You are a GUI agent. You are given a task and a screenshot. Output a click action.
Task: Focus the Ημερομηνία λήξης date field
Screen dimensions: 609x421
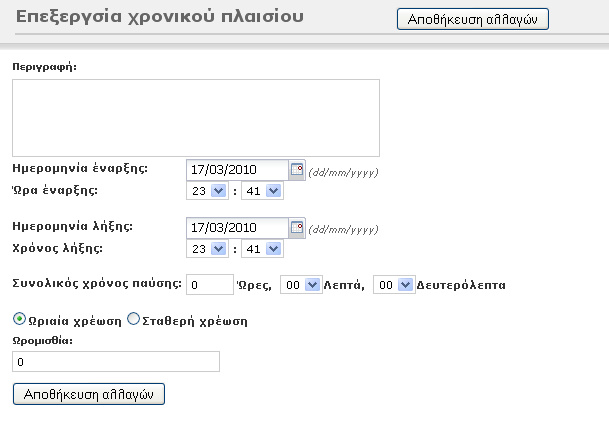(236, 227)
